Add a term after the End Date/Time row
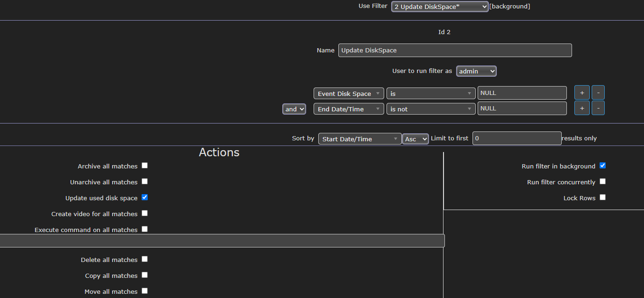 (x=582, y=108)
